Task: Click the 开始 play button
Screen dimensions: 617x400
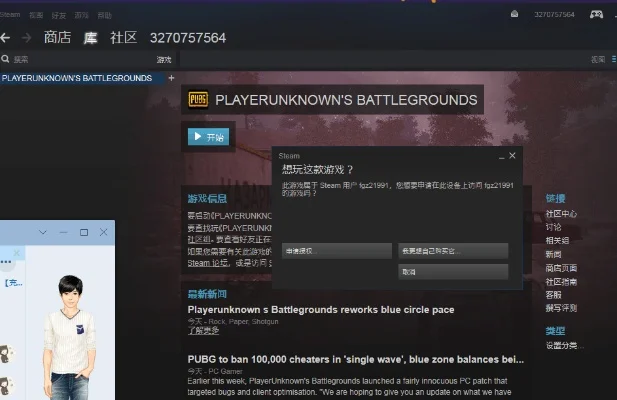Action: (209, 137)
